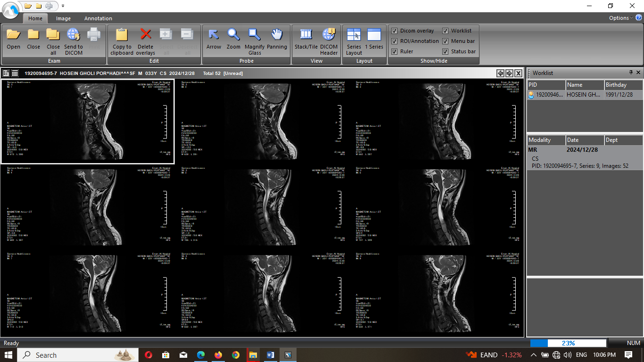Image resolution: width=644 pixels, height=362 pixels.
Task: Open Firefox from the taskbar
Action: click(x=218, y=355)
